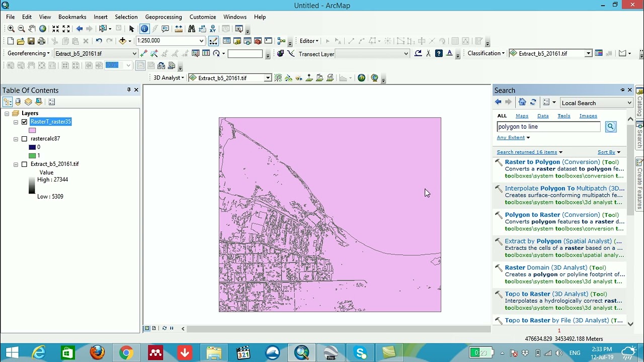This screenshot has height=362, width=644.
Task: Open the Sort By dropdown
Action: point(609,152)
